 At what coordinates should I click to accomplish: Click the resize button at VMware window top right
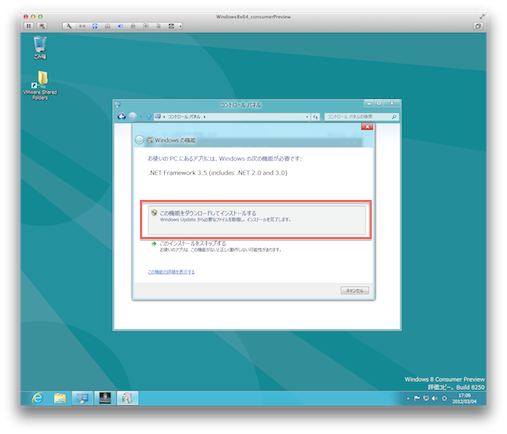(x=478, y=26)
